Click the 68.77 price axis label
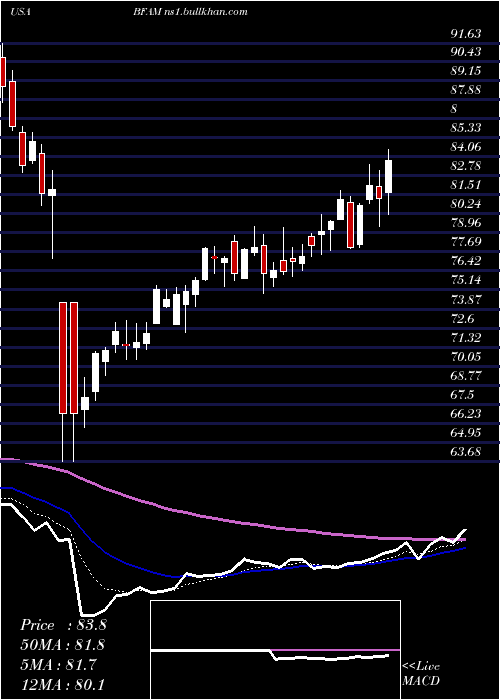Image resolution: width=500 pixels, height=700 pixels. (466, 375)
